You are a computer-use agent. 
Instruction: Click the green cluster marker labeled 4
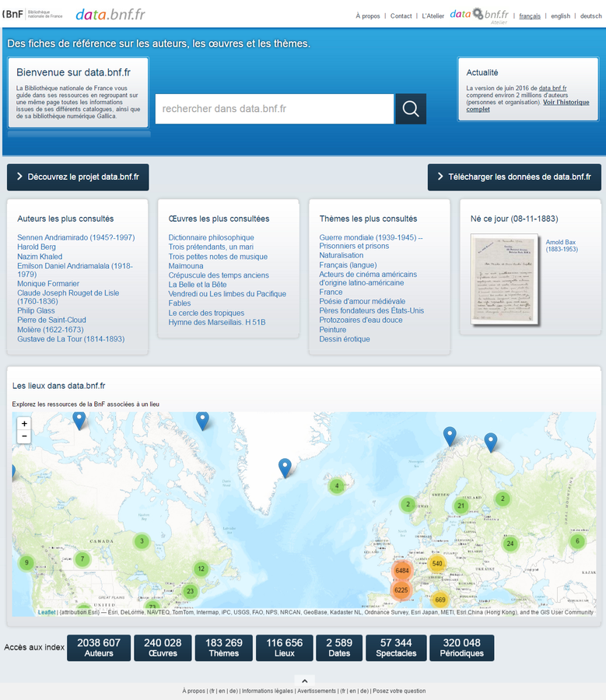pyautogui.click(x=337, y=485)
